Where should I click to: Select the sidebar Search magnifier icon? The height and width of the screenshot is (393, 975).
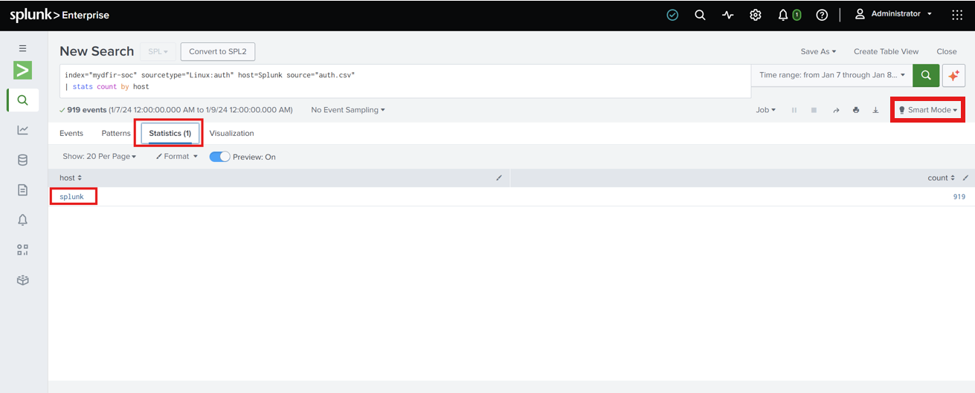(23, 99)
